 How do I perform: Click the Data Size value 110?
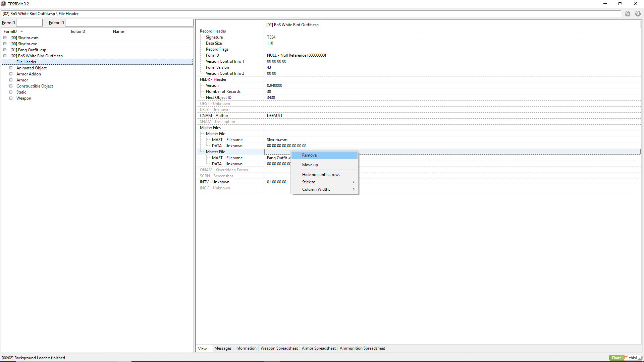point(270,43)
